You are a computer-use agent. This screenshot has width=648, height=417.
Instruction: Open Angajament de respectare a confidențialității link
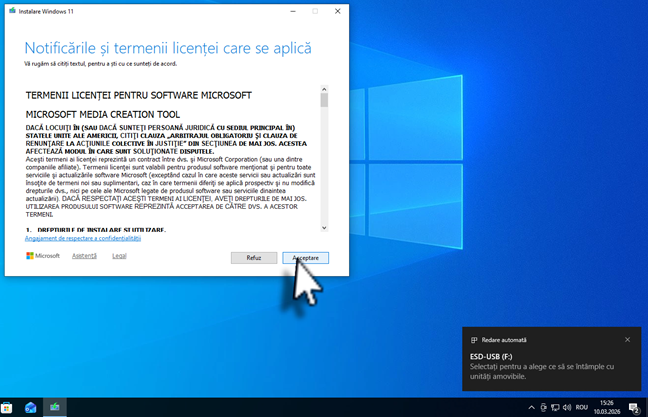pos(83,238)
